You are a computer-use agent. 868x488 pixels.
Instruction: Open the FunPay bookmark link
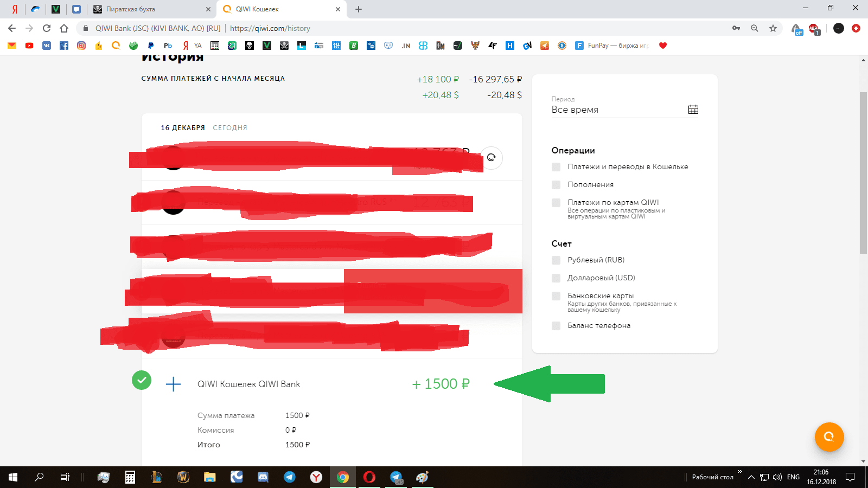(612, 46)
